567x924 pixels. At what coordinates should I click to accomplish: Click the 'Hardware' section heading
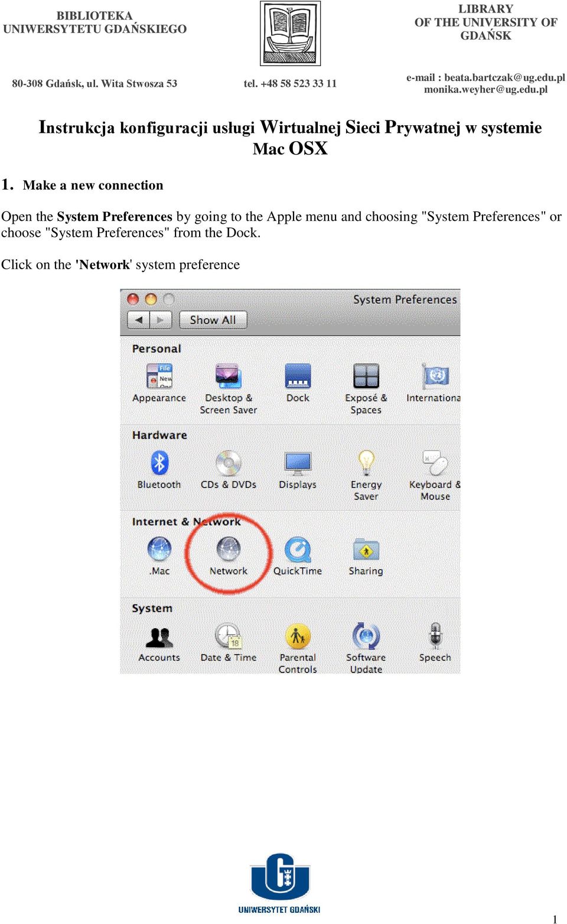pos(159,435)
